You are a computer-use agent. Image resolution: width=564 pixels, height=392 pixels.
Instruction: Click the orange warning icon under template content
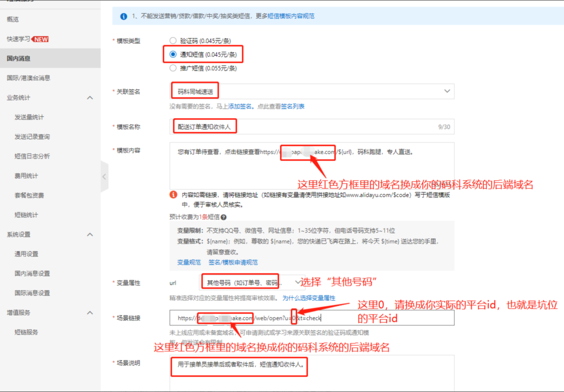point(174,195)
